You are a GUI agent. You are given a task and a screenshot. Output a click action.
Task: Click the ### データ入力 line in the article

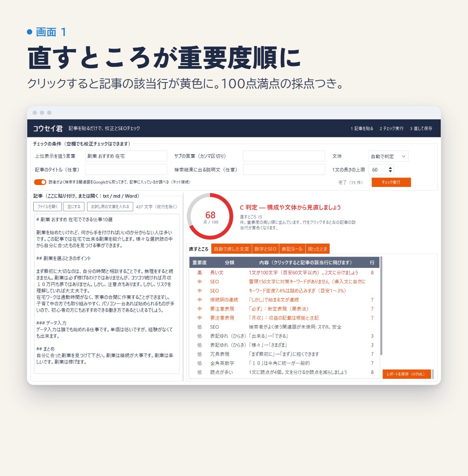point(51,323)
